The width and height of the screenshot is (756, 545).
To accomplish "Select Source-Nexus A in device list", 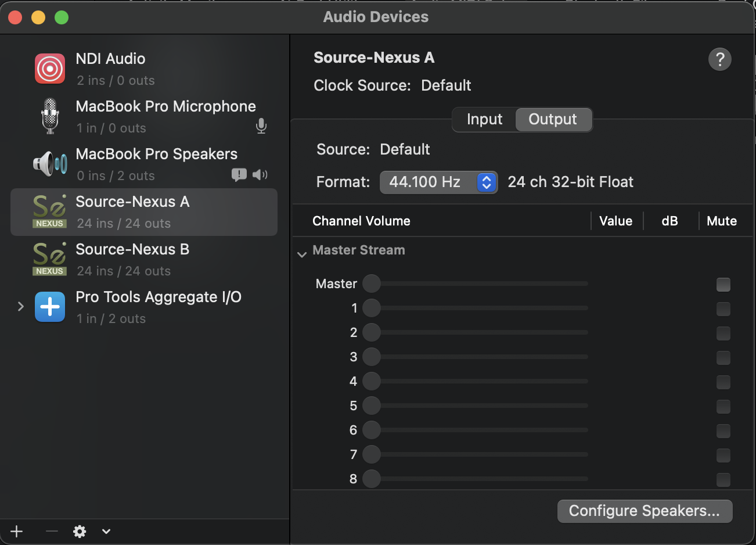I will [144, 212].
